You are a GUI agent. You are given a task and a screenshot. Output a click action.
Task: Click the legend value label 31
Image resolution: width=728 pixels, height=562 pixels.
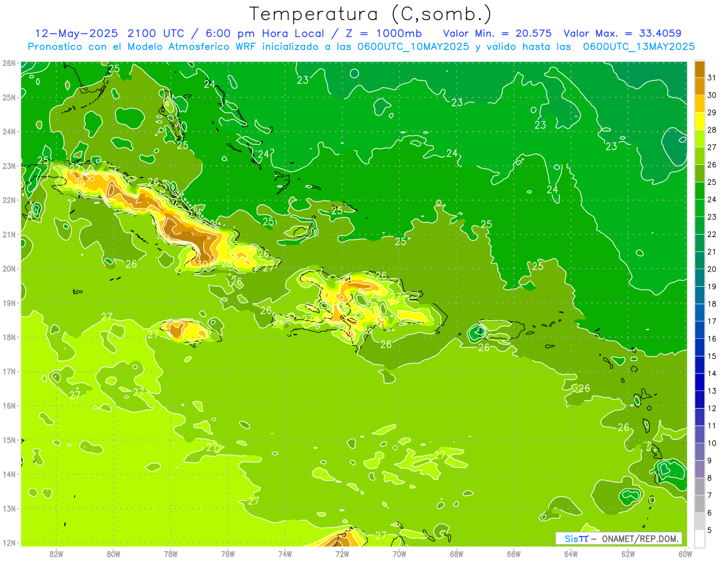712,78
